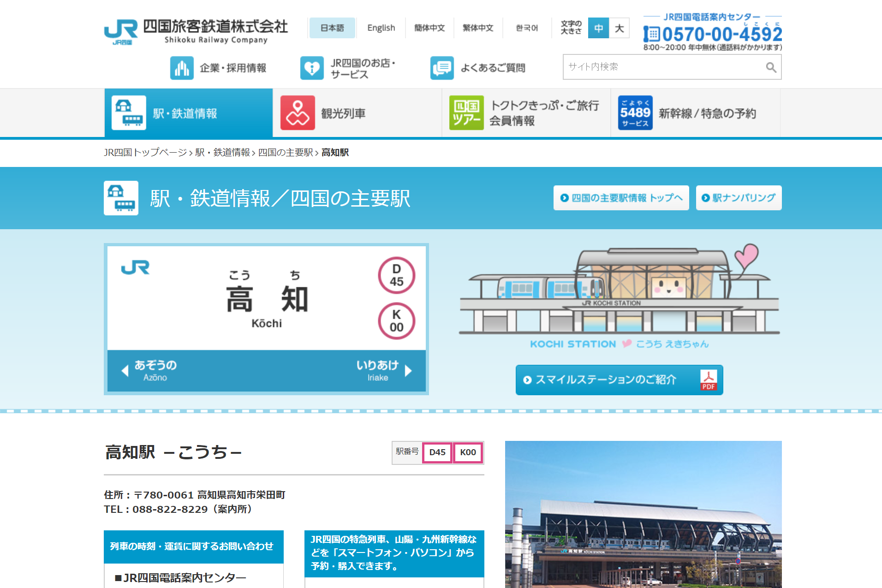The width and height of the screenshot is (882, 588).
Task: Click the left arrow to Azōno station
Action: tap(125, 371)
